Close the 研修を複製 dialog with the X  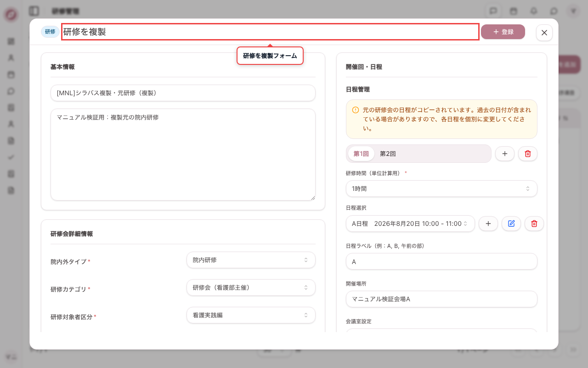point(544,33)
